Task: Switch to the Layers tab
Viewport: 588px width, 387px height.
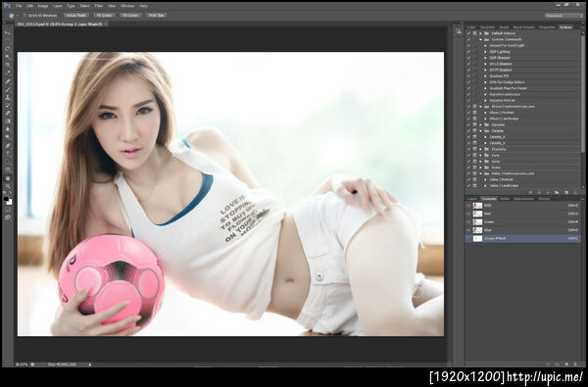Action: point(471,199)
